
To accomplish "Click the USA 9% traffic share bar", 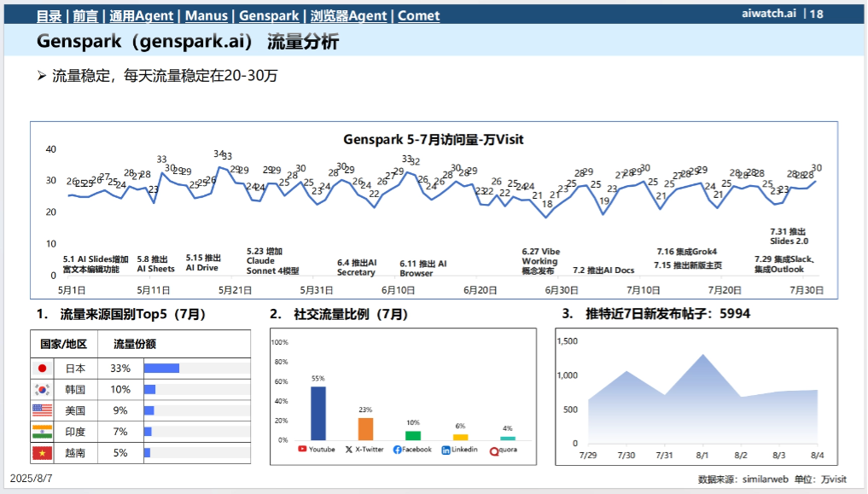I will click(149, 410).
